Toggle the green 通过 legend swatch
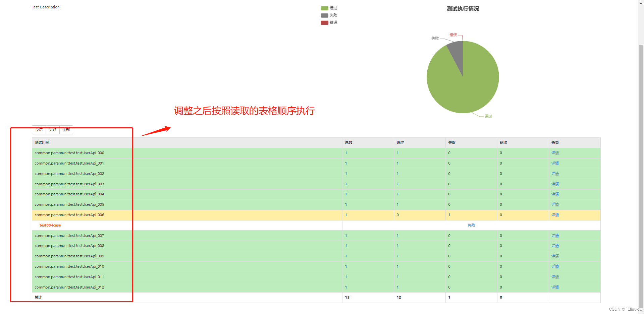Viewport: 644px width, 314px height. tap(324, 8)
